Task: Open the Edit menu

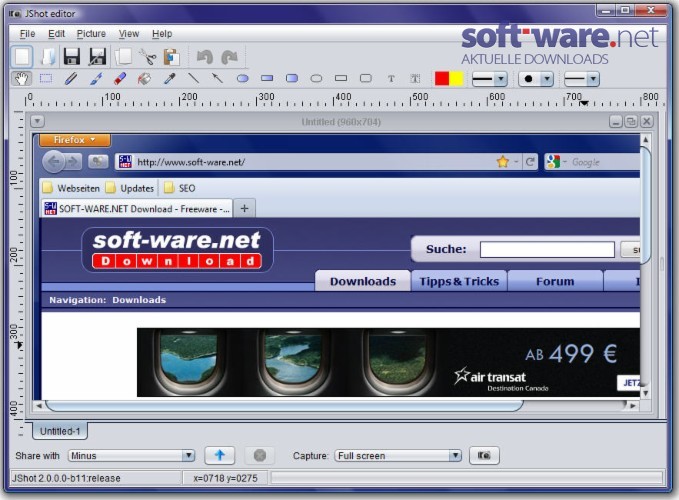Action: click(x=56, y=34)
